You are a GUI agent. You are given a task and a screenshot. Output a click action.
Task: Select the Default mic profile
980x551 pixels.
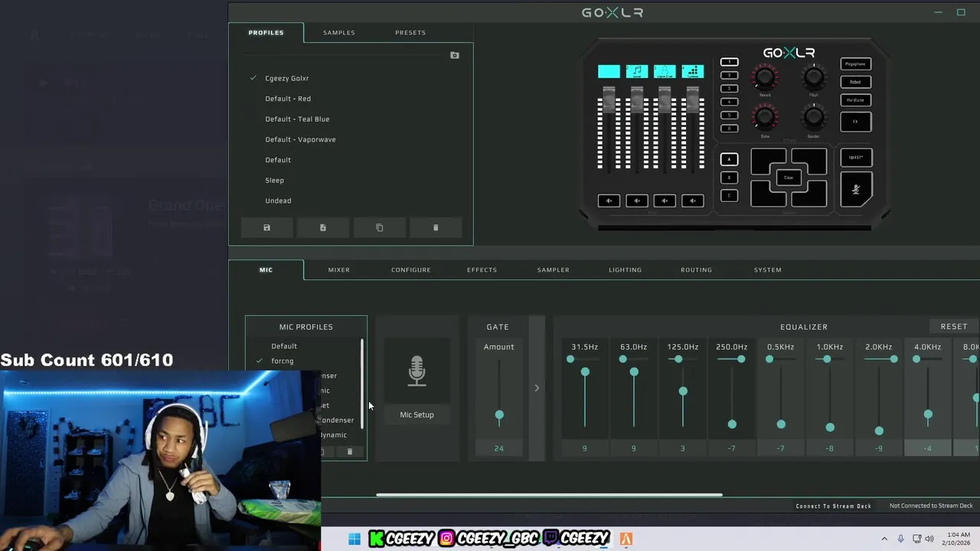[284, 346]
